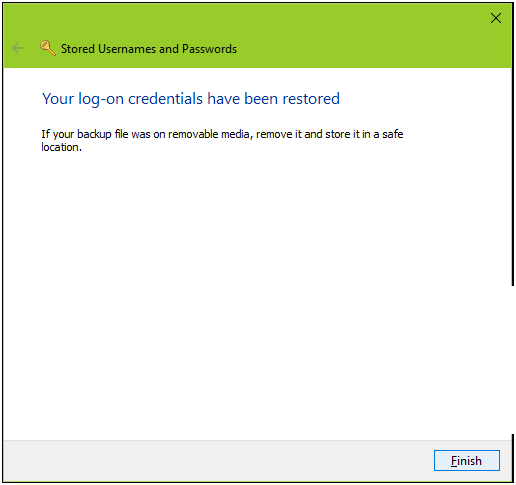Click the word 'credentials' in blue heading
This screenshot has height=485, width=516.
click(x=165, y=99)
